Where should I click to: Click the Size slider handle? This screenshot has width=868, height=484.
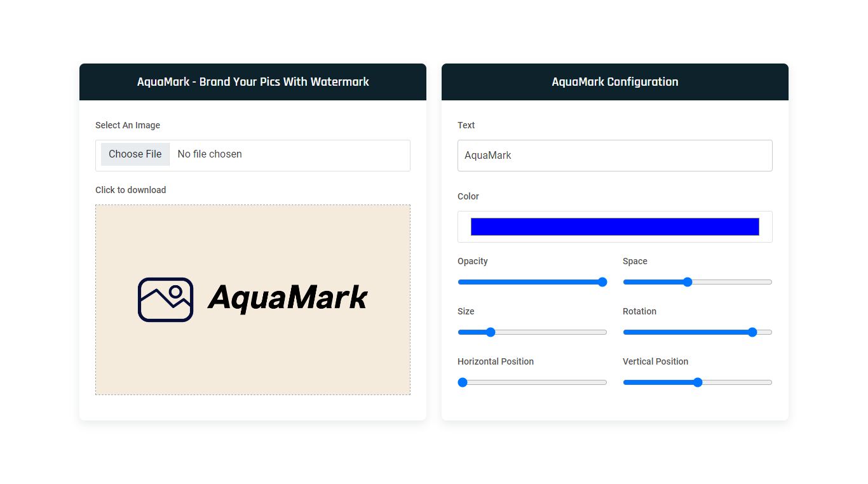490,332
